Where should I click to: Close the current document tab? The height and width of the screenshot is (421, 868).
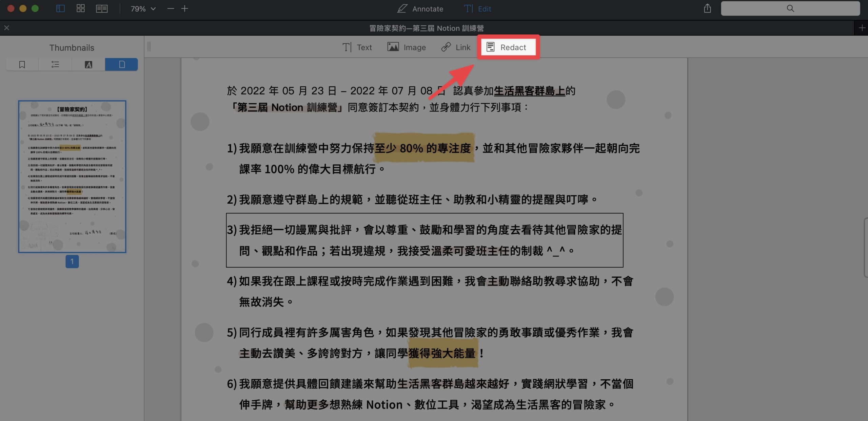7,28
